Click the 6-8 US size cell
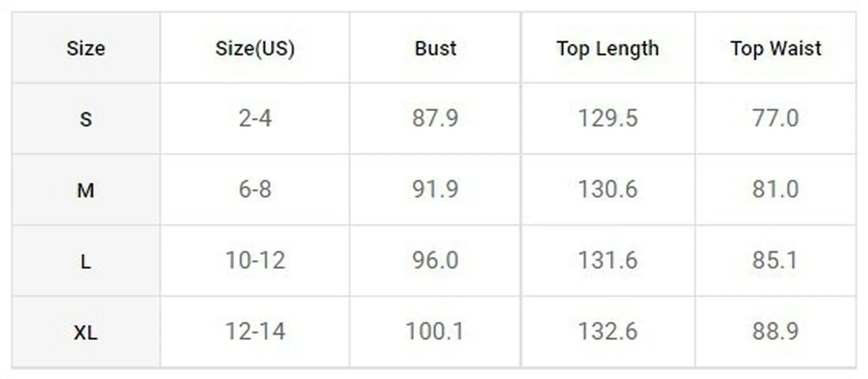Image resolution: width=868 pixels, height=379 pixels. tap(255, 189)
